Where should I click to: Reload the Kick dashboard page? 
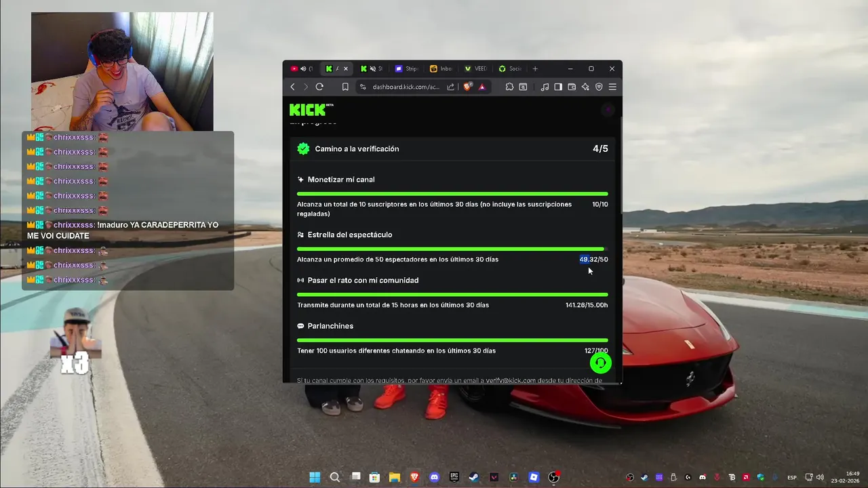(319, 87)
